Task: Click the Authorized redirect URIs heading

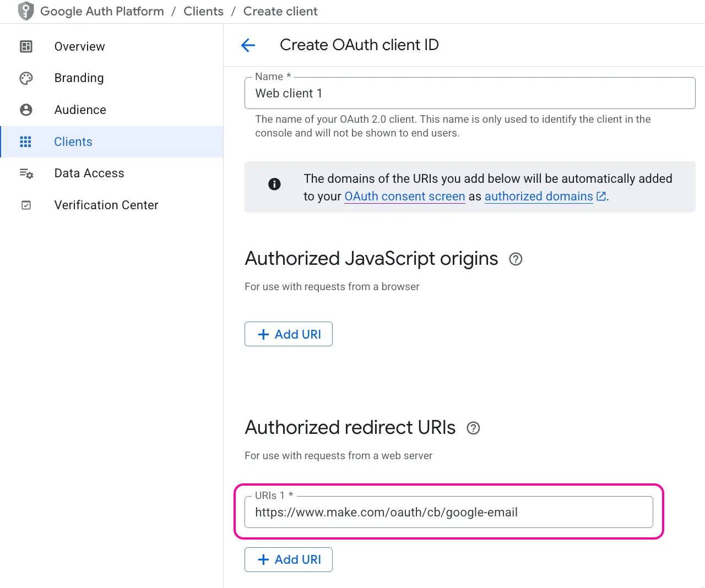Action: 350,428
